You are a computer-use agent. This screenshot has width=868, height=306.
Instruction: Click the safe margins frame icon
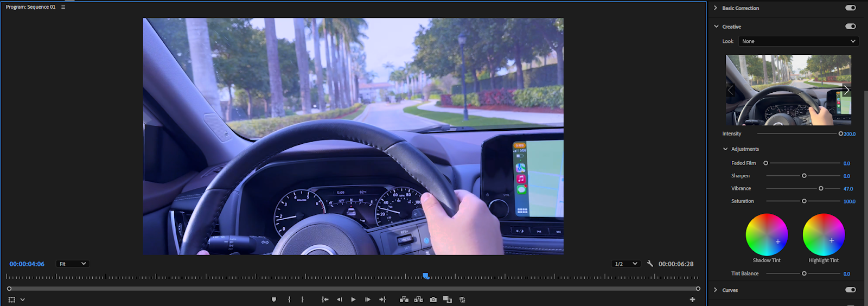(x=11, y=299)
